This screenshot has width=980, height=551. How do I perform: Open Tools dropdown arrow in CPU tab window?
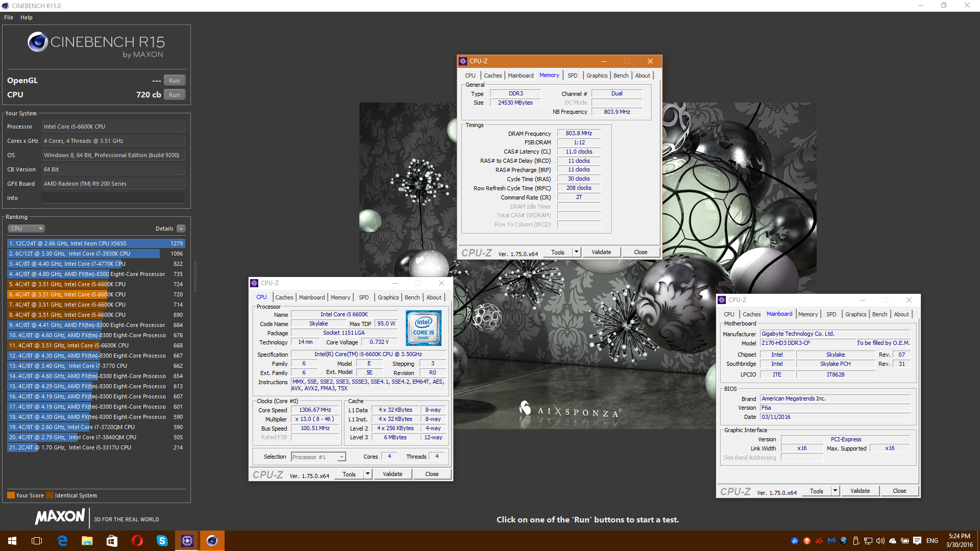click(367, 474)
